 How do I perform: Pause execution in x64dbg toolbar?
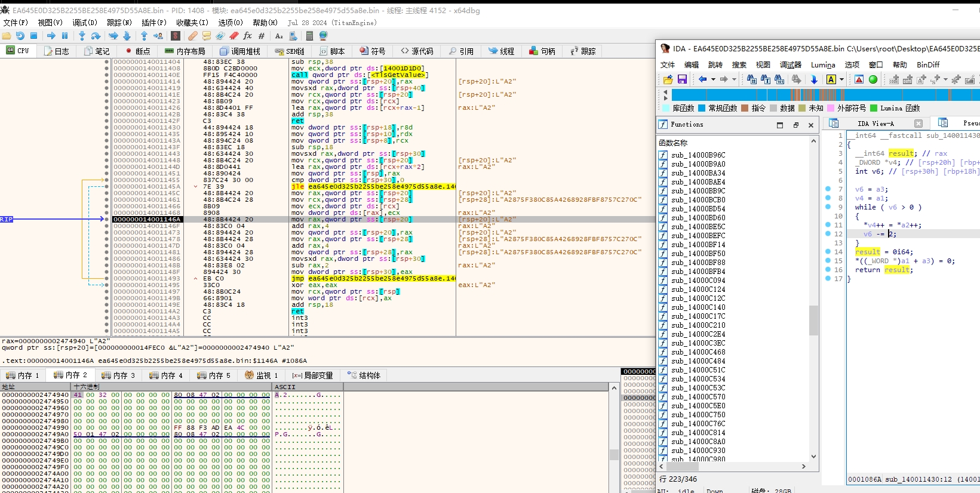coord(64,36)
